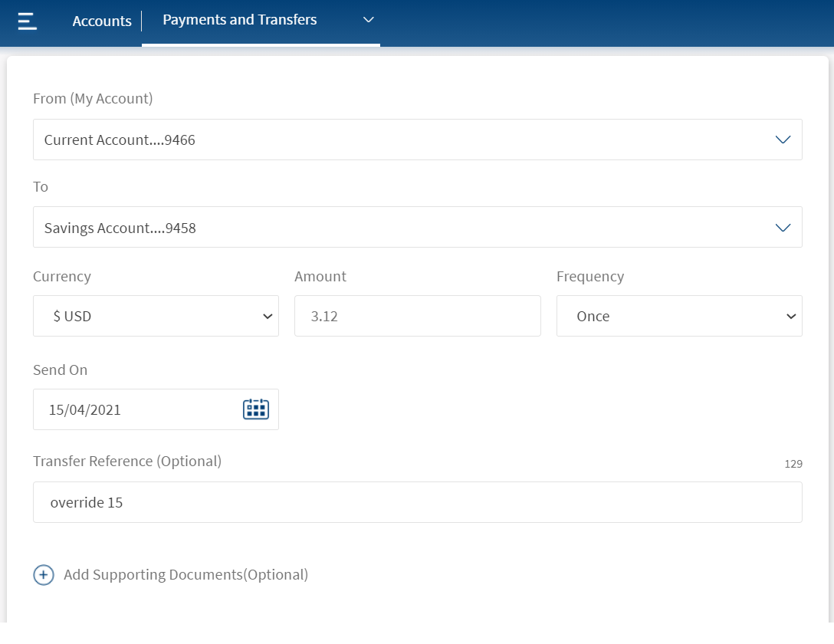Focus the Send On date field 15/04/2021
The height and width of the screenshot is (644, 834).
pyautogui.click(x=138, y=409)
